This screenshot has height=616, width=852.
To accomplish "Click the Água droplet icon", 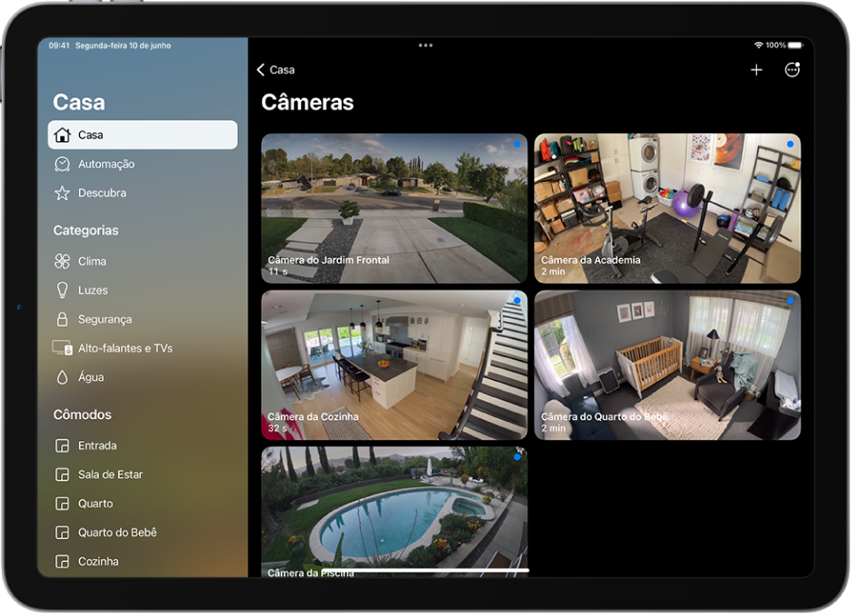I will click(x=61, y=376).
